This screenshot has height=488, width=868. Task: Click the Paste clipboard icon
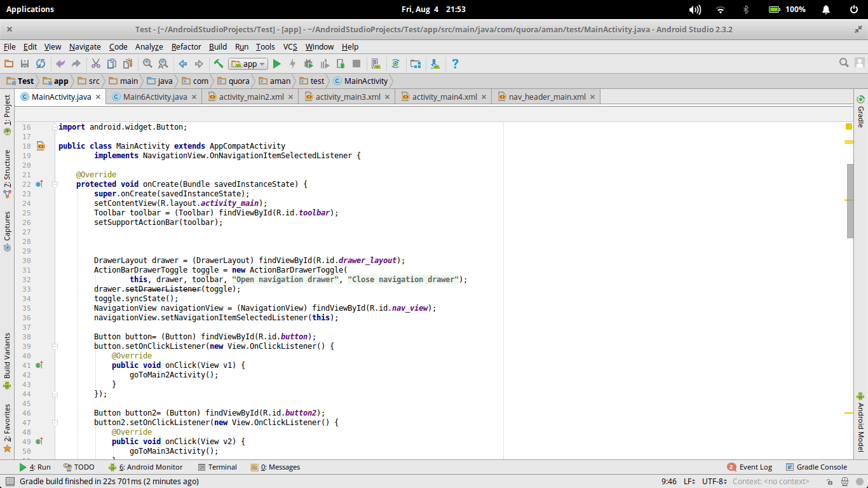(128, 64)
